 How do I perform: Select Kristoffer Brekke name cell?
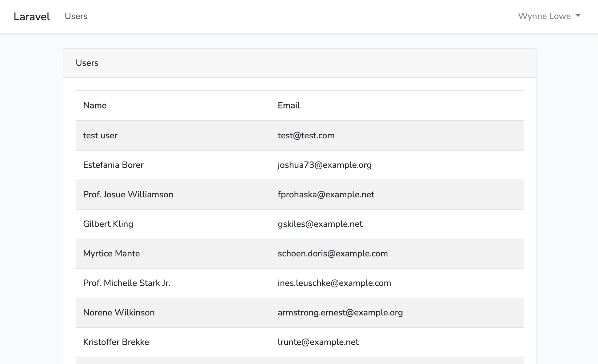116,342
